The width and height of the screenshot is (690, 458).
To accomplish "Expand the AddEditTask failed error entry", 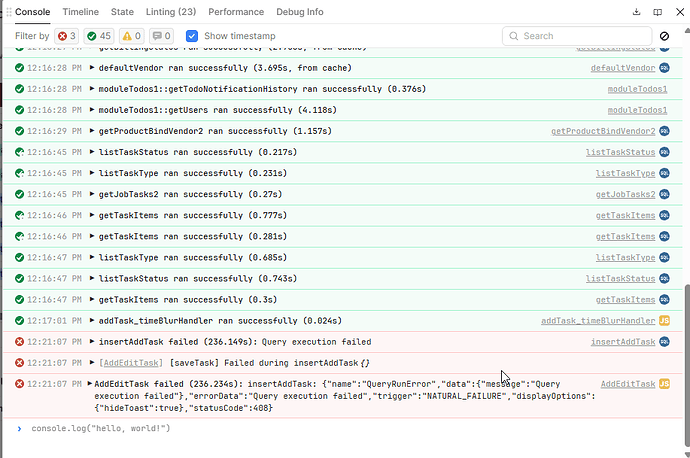I will [x=90, y=384].
